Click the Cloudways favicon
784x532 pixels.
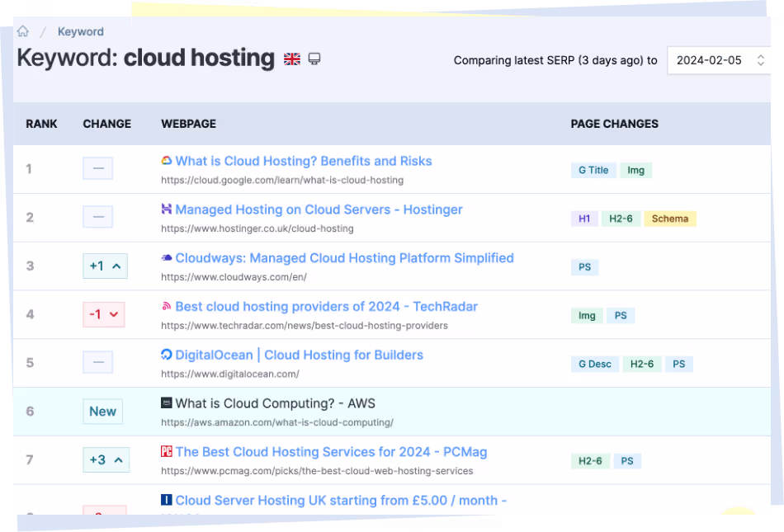pos(167,258)
